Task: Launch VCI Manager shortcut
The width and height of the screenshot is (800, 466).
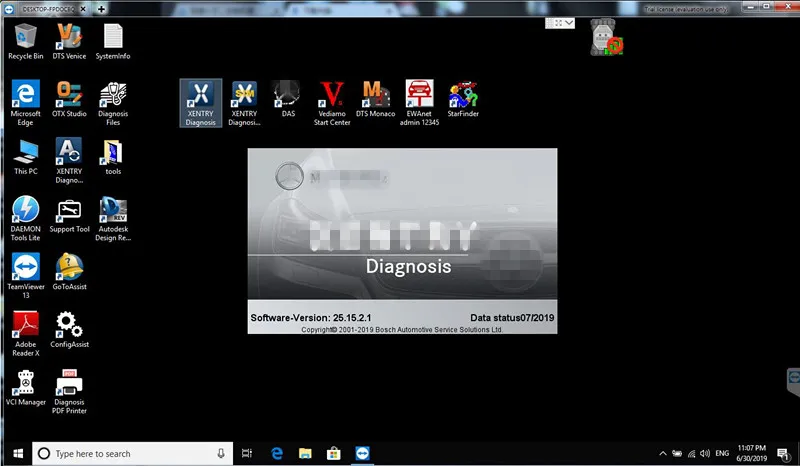Action: [26, 387]
